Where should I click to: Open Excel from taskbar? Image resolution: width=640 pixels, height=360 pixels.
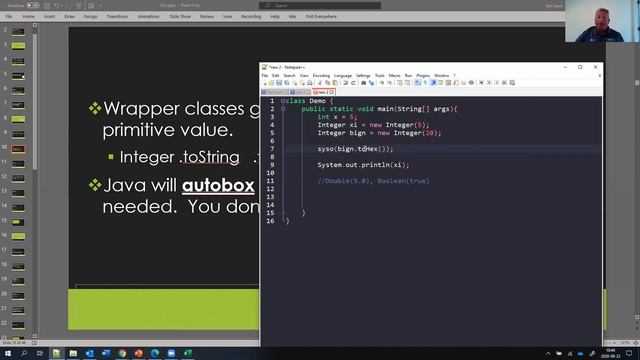tap(187, 353)
